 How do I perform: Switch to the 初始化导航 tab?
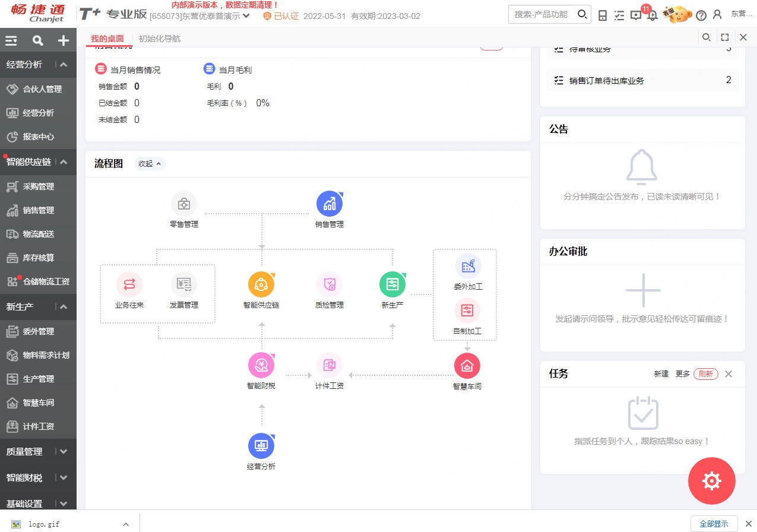(160, 39)
